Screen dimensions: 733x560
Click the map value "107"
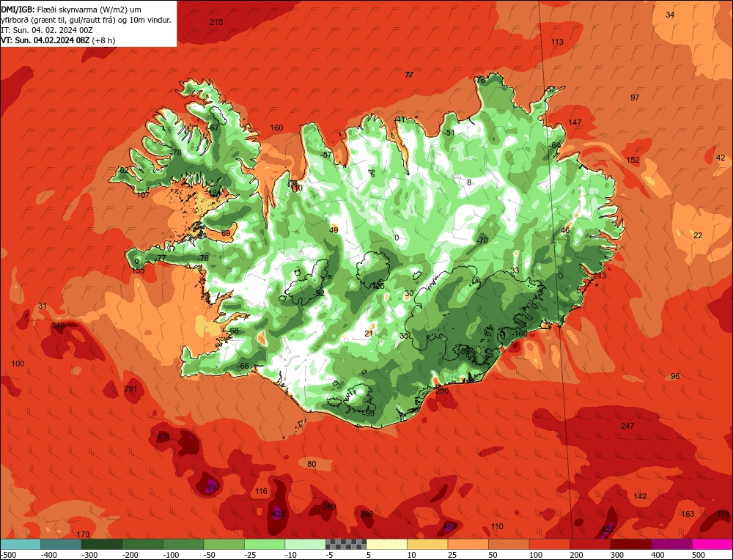pos(143,196)
